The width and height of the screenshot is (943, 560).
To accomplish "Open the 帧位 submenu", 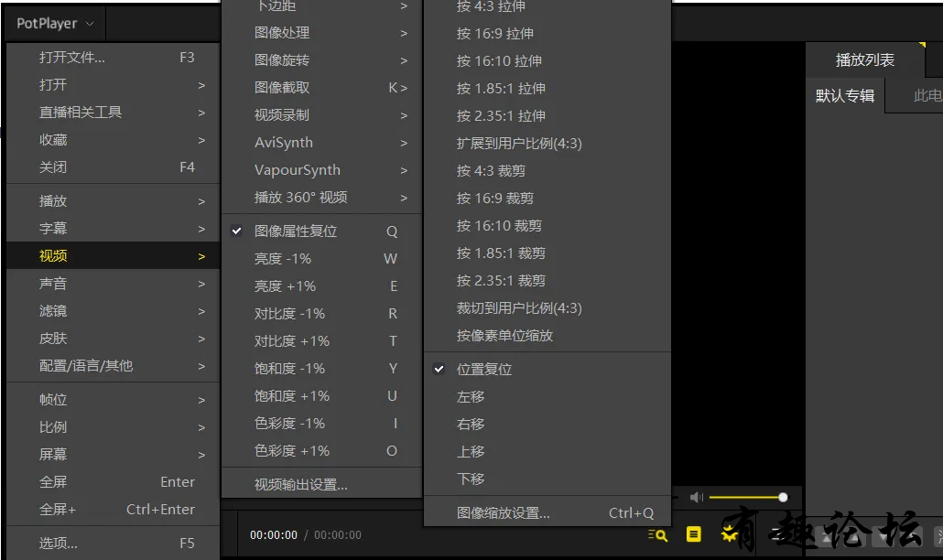I will [113, 400].
